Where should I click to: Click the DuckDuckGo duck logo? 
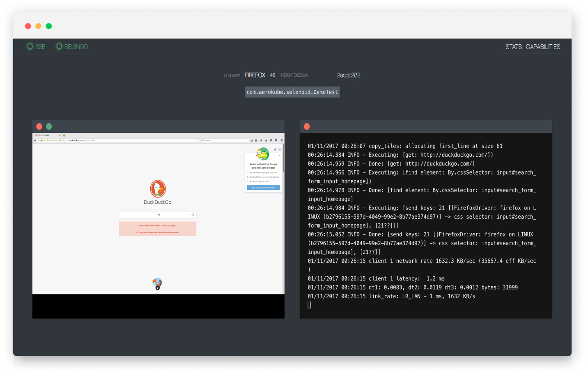[x=158, y=189]
